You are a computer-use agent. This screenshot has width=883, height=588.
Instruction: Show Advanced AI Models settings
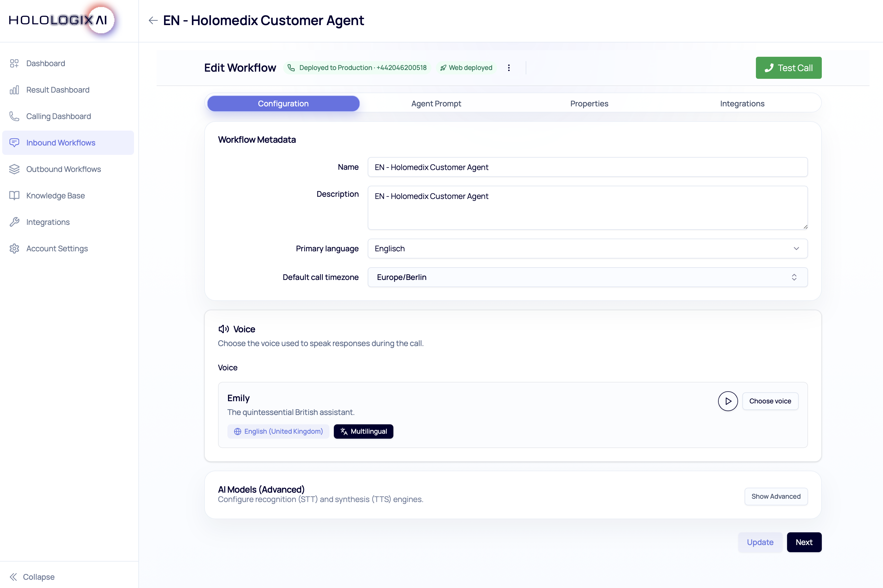tap(776, 497)
